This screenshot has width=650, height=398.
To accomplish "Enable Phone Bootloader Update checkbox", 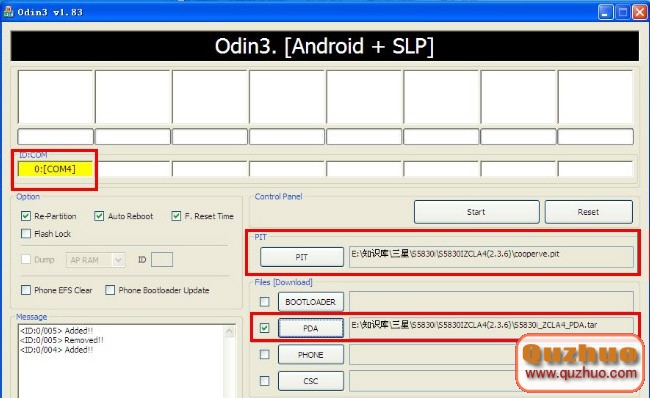I will tap(110, 290).
